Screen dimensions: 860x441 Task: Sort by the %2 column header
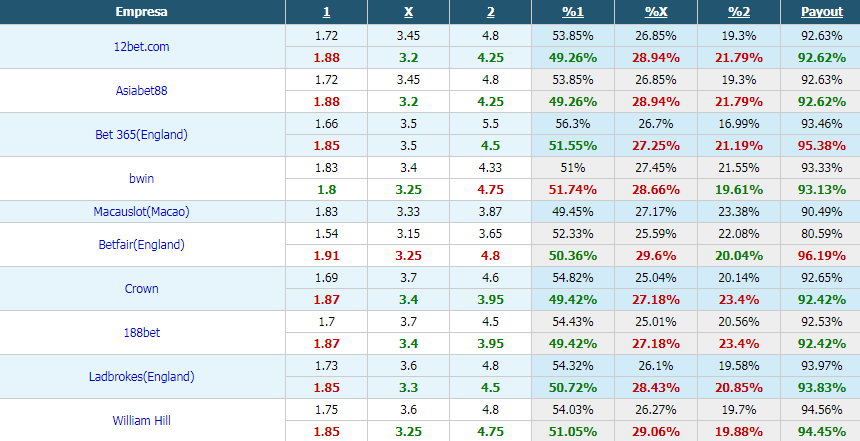[739, 12]
